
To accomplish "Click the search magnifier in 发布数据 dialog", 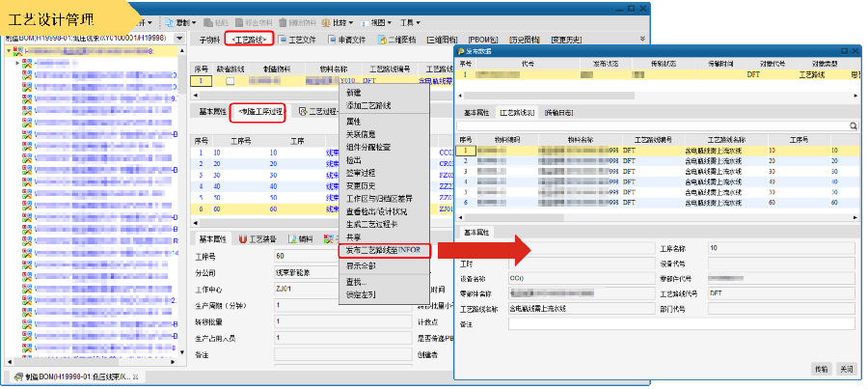I will 854,126.
